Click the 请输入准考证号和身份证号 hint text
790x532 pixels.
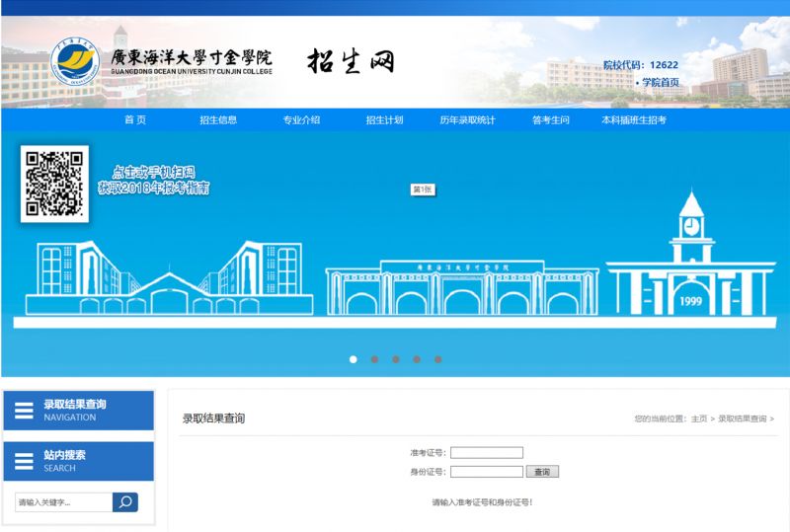click(x=482, y=501)
